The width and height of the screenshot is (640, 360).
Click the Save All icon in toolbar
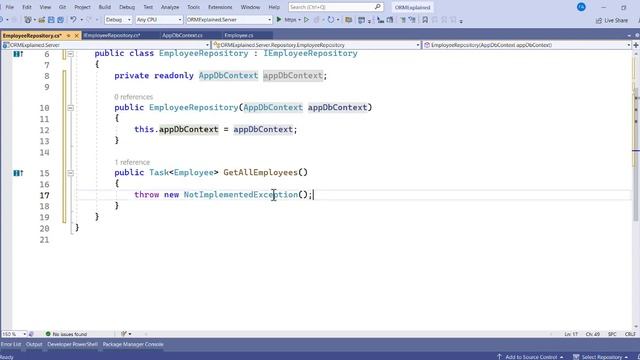(x=60, y=20)
